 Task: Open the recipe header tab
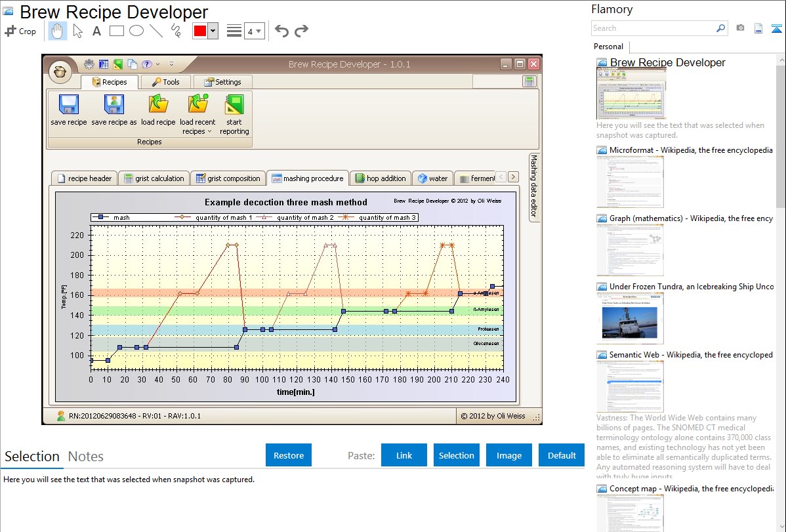click(x=84, y=178)
